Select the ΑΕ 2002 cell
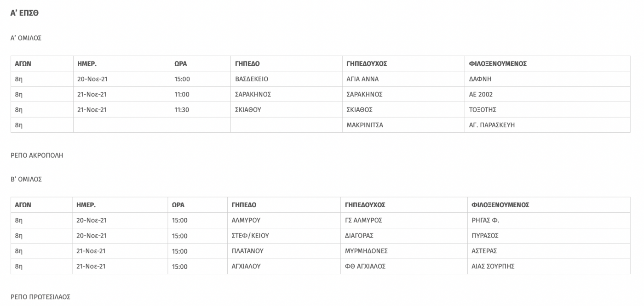The height and width of the screenshot is (306, 644). [547, 94]
